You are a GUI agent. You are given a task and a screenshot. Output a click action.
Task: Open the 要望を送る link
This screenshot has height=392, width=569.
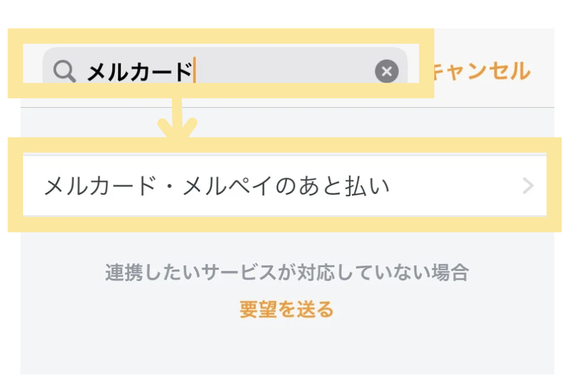287,309
